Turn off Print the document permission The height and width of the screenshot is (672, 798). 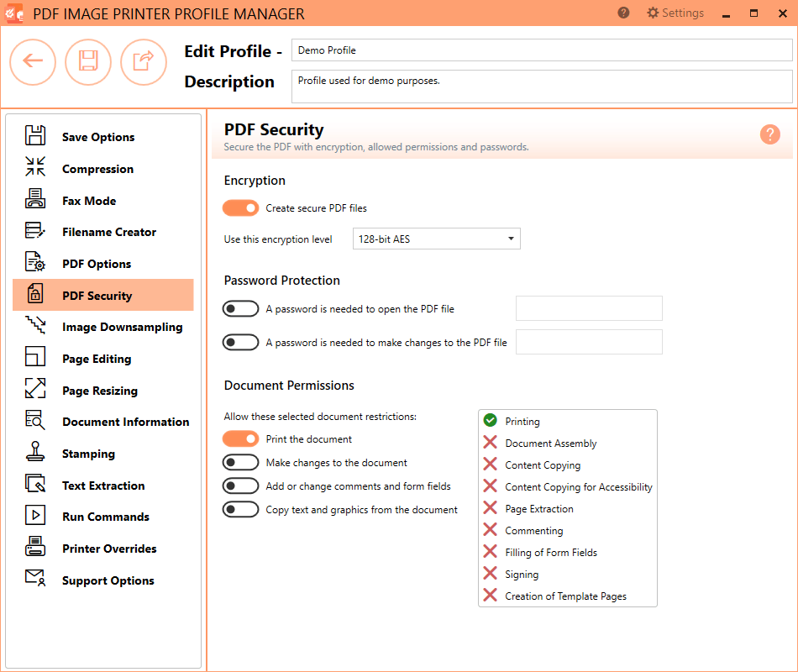point(241,438)
